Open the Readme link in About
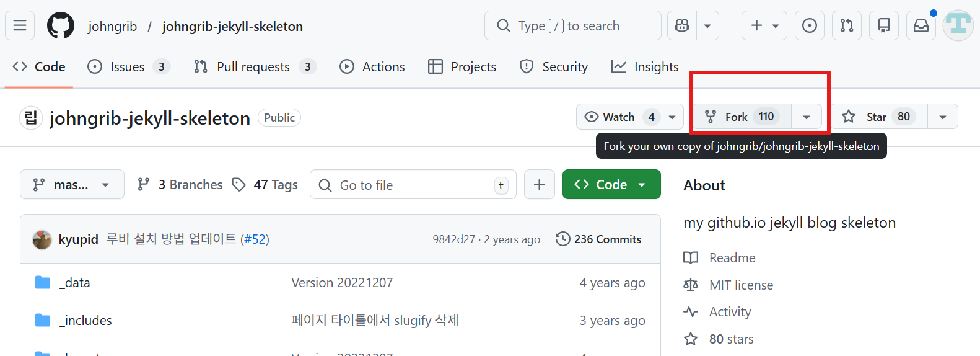Viewport: 980px width, 356px height. [719, 257]
